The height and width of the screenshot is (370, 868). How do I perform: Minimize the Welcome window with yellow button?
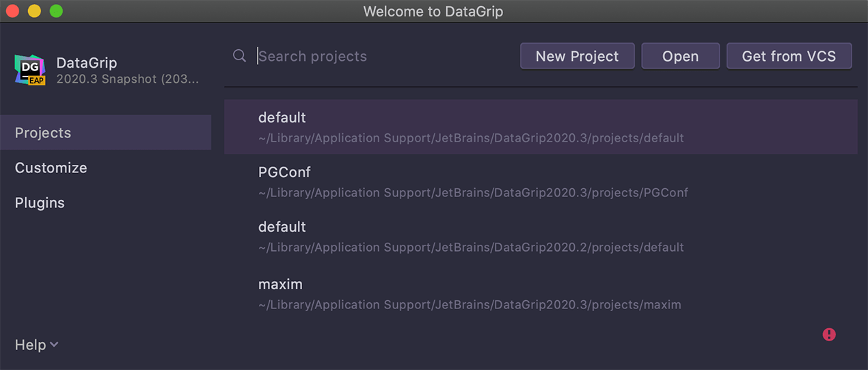click(34, 11)
